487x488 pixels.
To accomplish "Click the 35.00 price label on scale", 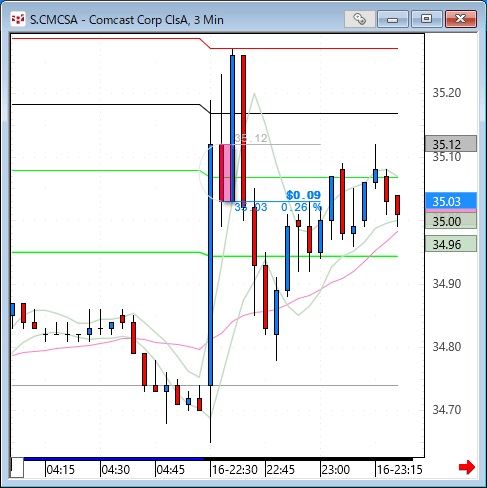I will 451,221.
